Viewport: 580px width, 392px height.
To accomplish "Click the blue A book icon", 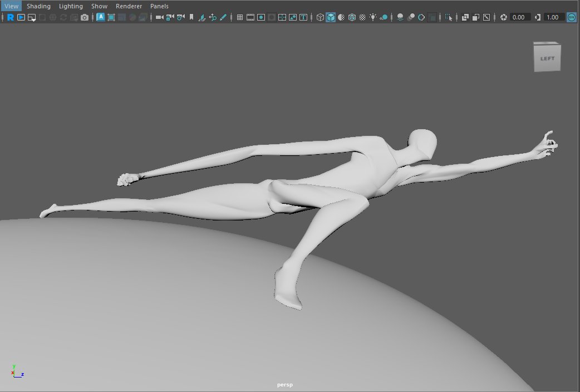I will click(100, 17).
